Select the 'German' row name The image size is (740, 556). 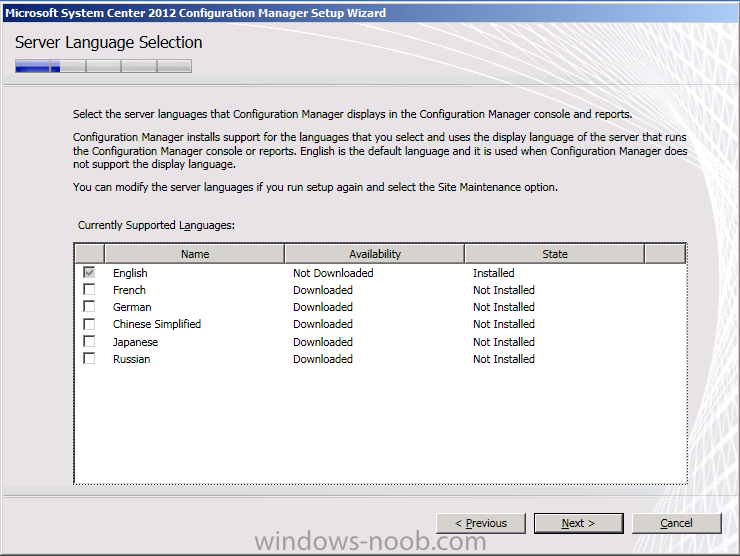click(x=132, y=307)
